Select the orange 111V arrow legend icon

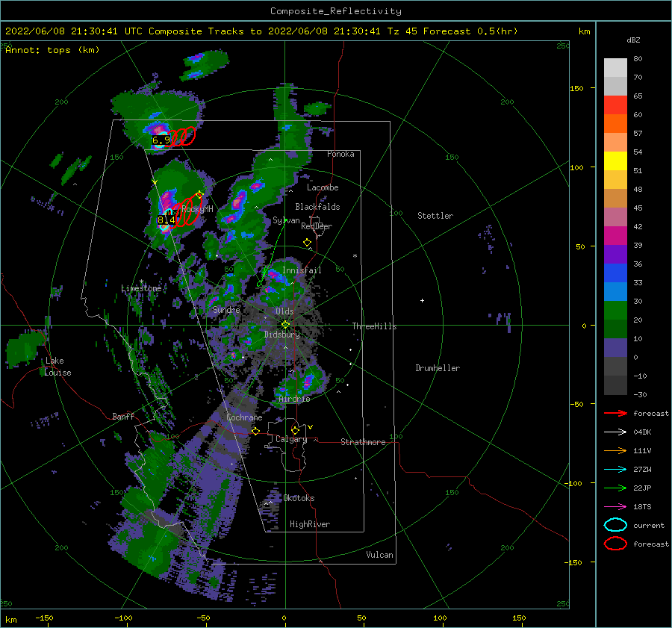tap(615, 450)
